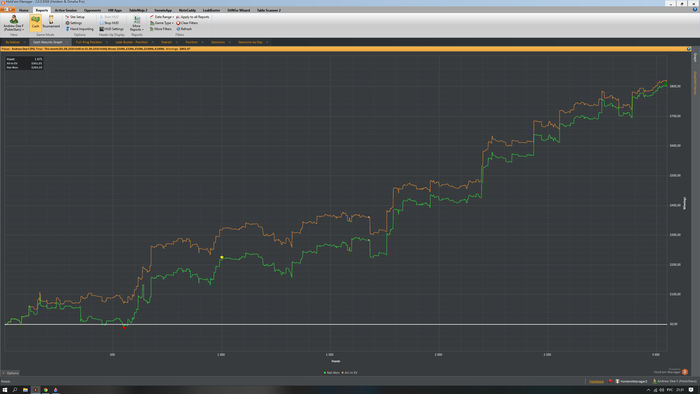Close the Sessions by Day tab

point(267,42)
